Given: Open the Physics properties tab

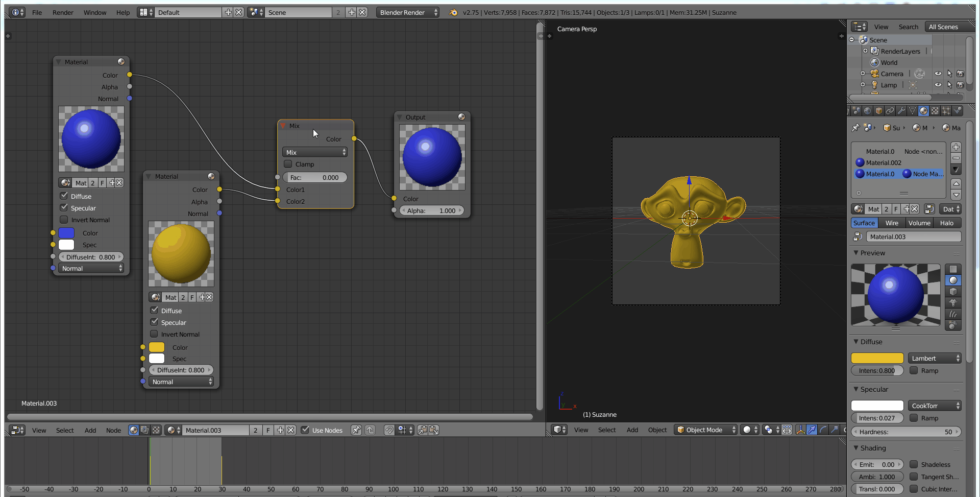Looking at the screenshot, I should click(x=958, y=111).
